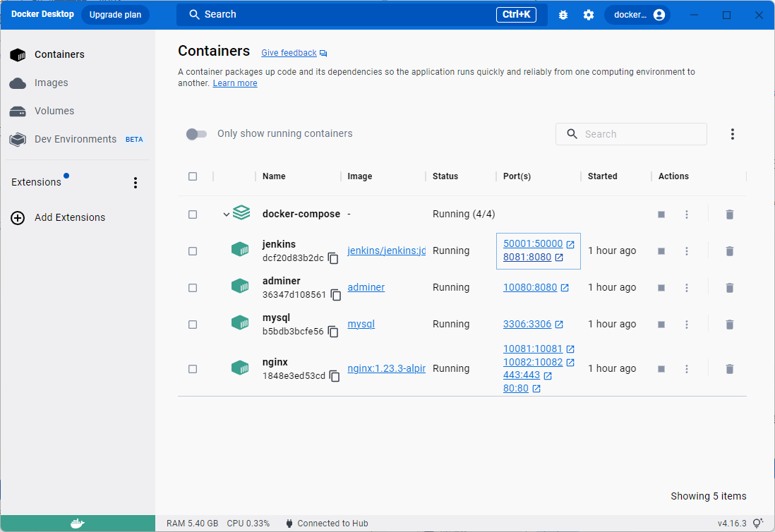
Task: Copy the jenkins container ID
Action: pos(332,258)
